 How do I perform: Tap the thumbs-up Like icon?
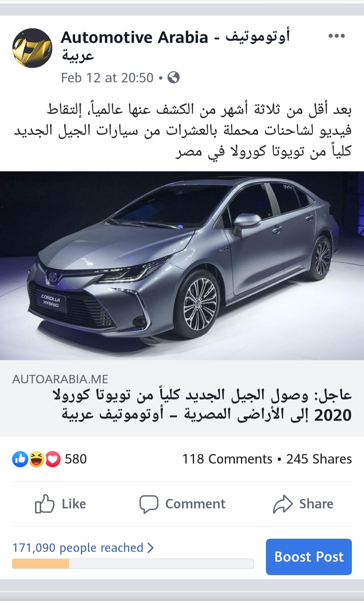click(45, 504)
